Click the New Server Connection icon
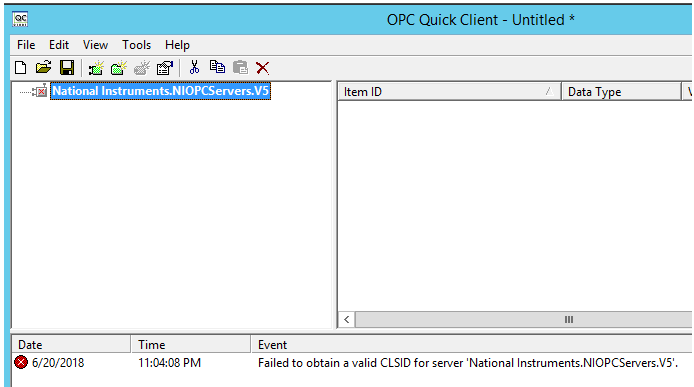This screenshot has width=694, height=387. click(96, 68)
